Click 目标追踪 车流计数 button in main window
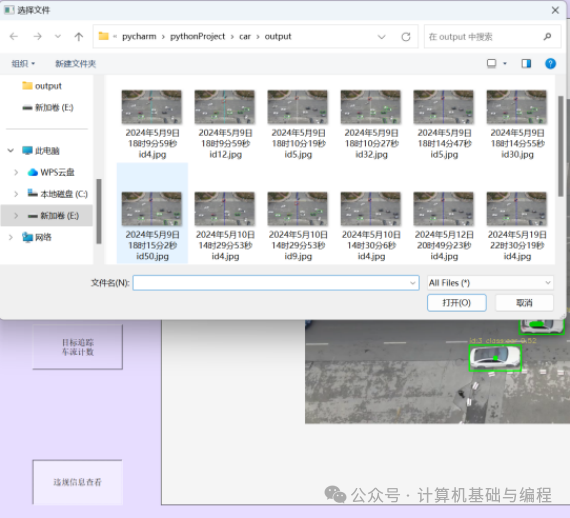The width and height of the screenshot is (570, 518). [77, 347]
